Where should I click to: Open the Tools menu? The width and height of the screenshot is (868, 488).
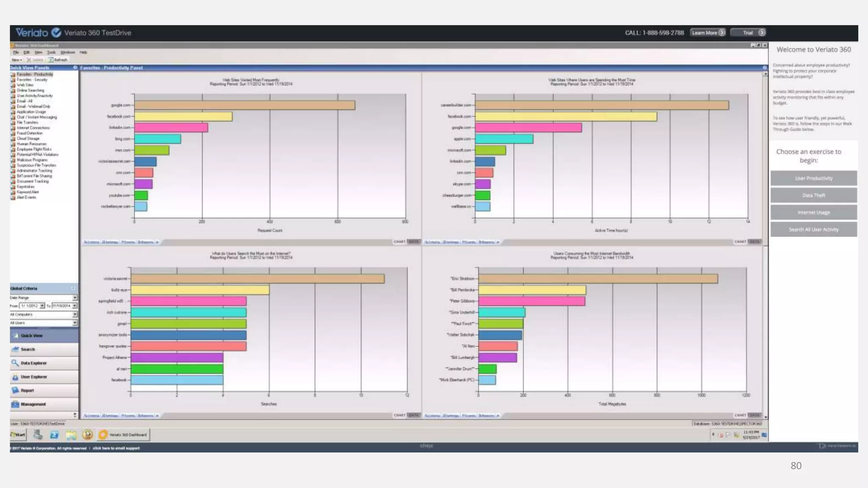[51, 53]
